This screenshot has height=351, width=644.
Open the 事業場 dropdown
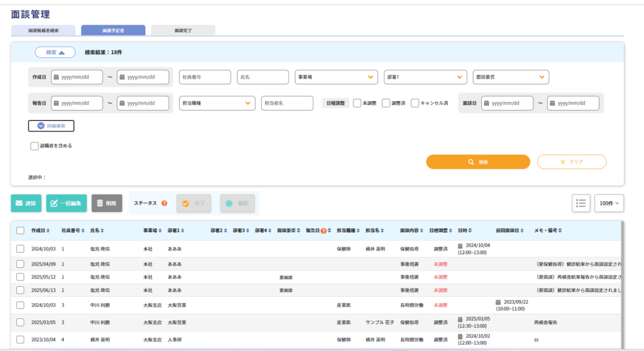[x=336, y=77]
